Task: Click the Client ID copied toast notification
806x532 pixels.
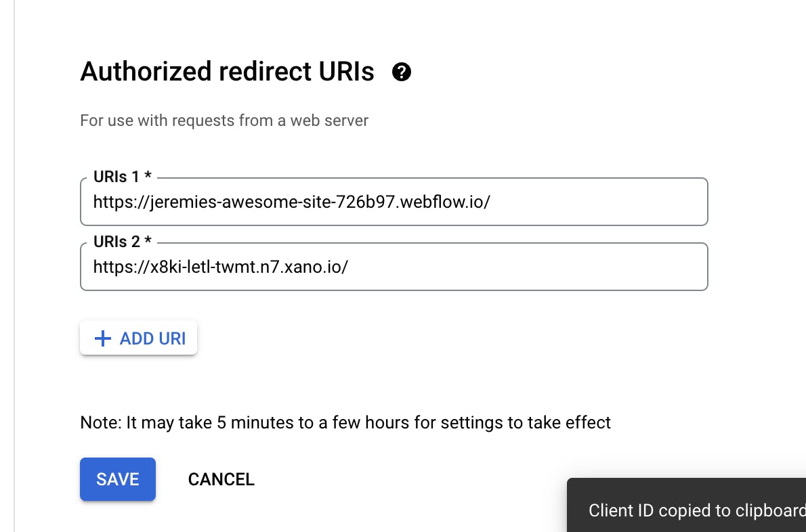Action: tap(691, 510)
